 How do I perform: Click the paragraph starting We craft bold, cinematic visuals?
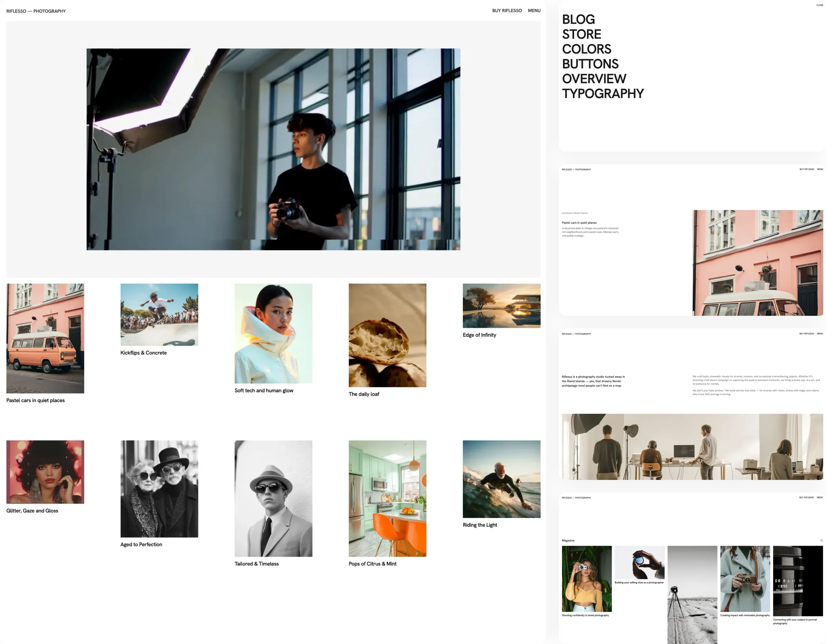tap(756, 380)
